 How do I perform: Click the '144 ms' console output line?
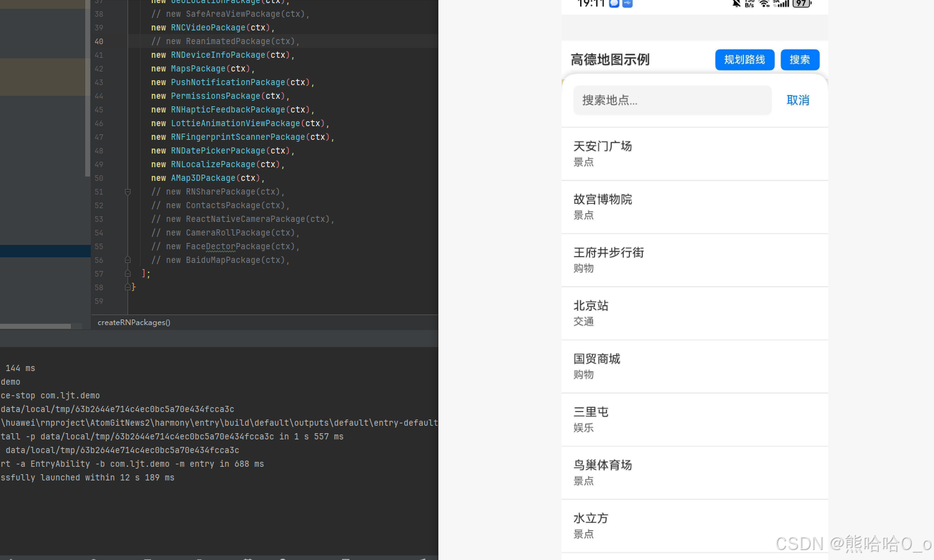(20, 369)
